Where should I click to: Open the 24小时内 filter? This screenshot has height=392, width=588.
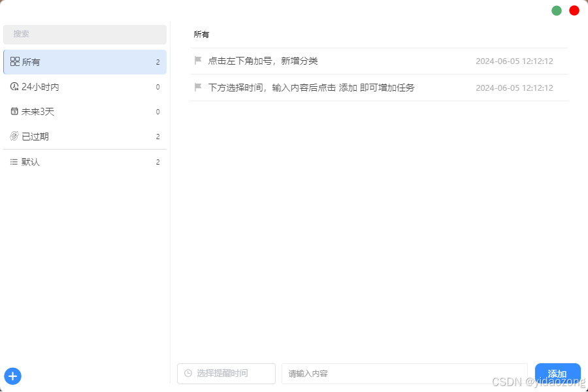point(85,87)
